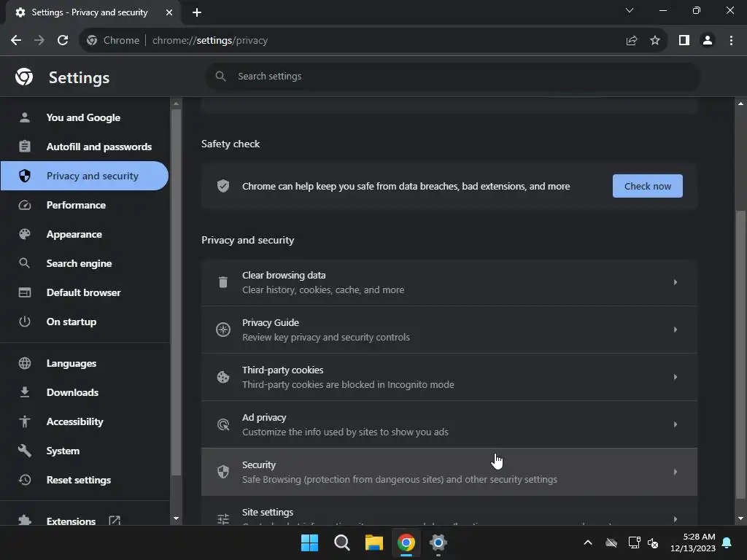747x560 pixels.
Task: Expand the Clear browsing data arrow
Action: coord(675,282)
